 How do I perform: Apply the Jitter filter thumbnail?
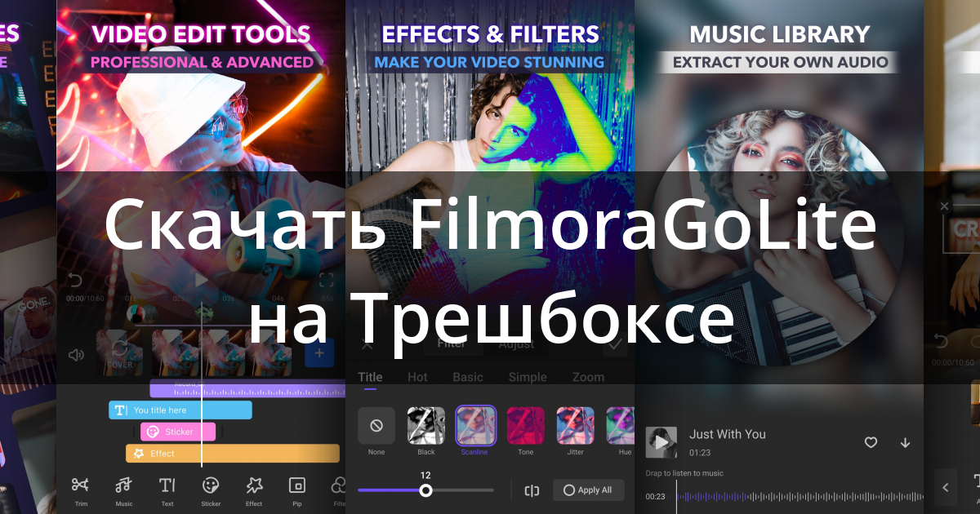coord(576,425)
